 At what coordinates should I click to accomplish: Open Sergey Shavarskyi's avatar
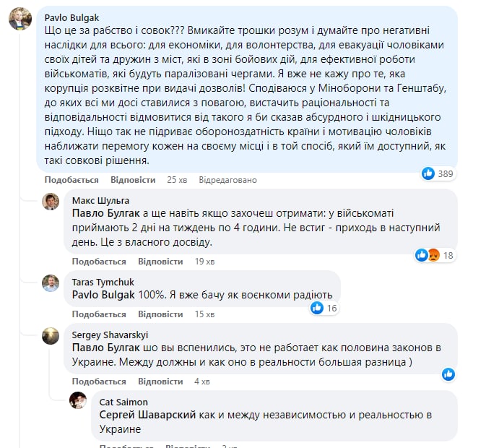click(x=50, y=335)
